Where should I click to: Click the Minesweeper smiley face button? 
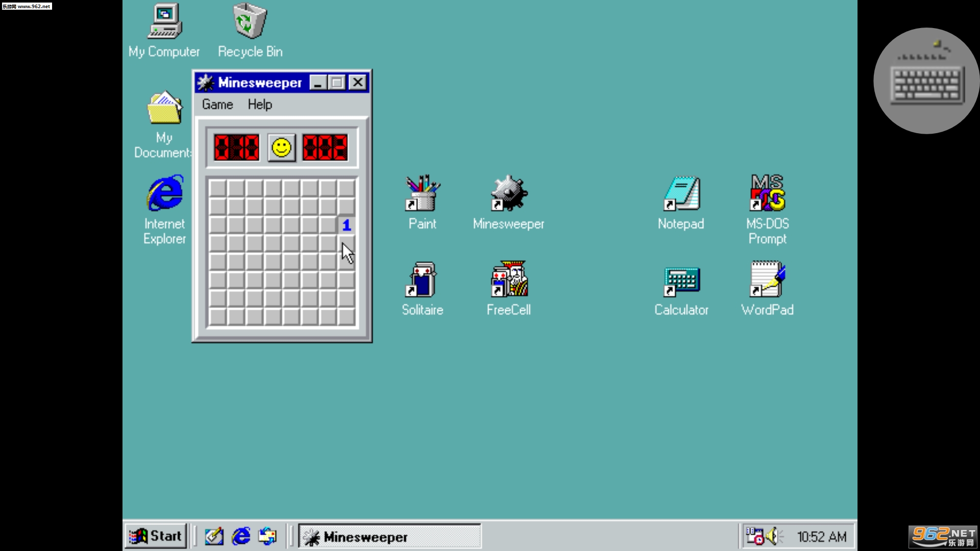[x=281, y=148]
